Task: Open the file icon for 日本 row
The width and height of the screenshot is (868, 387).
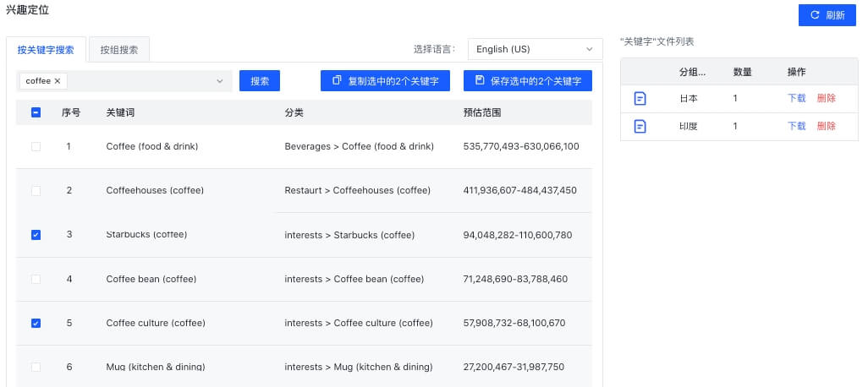Action: coord(640,99)
